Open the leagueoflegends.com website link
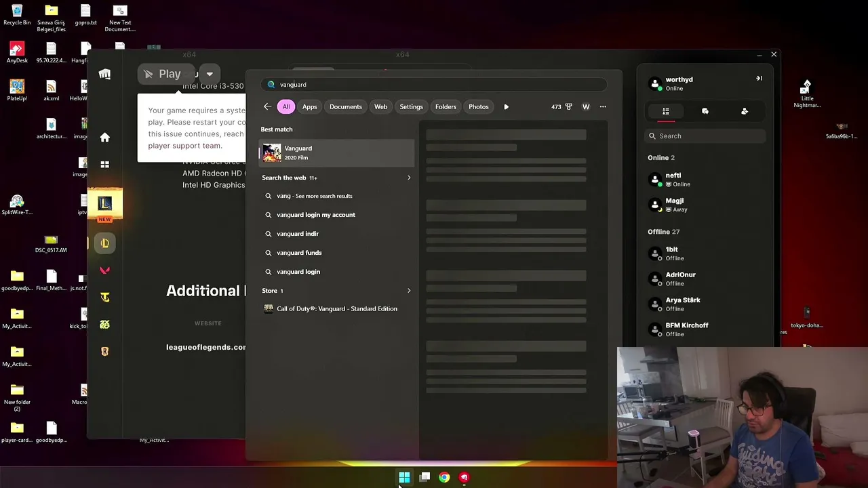 click(x=206, y=347)
